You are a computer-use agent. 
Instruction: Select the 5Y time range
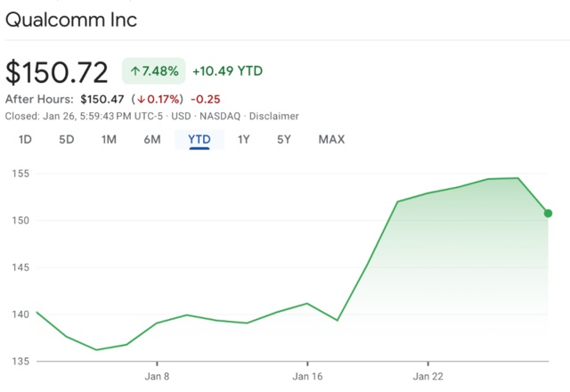click(284, 139)
